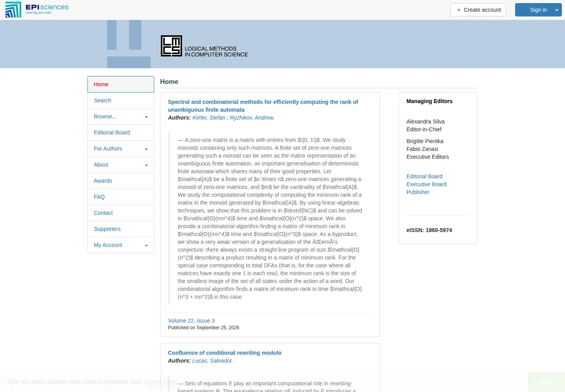Open Editorial Board in sidebar menu
Image resolution: width=565 pixels, height=392 pixels.
[121, 132]
